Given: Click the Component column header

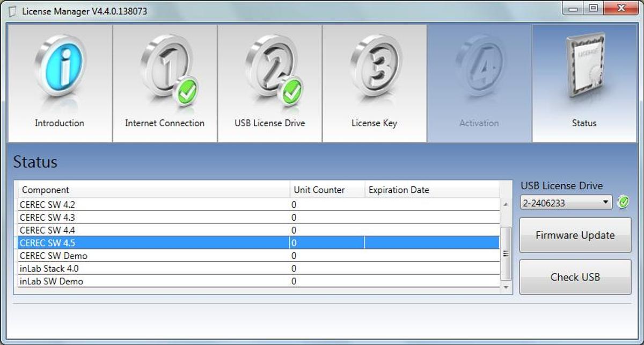Looking at the screenshot, I should pos(154,190).
